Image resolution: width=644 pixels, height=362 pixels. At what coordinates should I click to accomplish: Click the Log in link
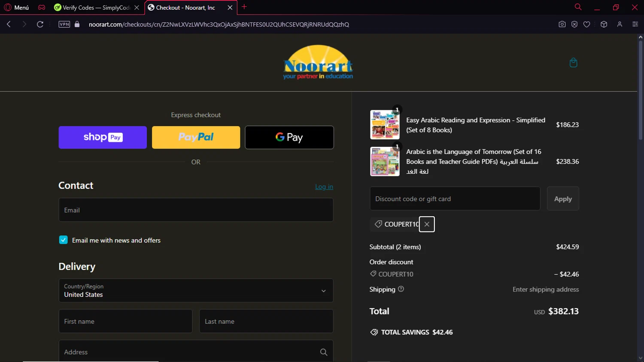pyautogui.click(x=324, y=187)
